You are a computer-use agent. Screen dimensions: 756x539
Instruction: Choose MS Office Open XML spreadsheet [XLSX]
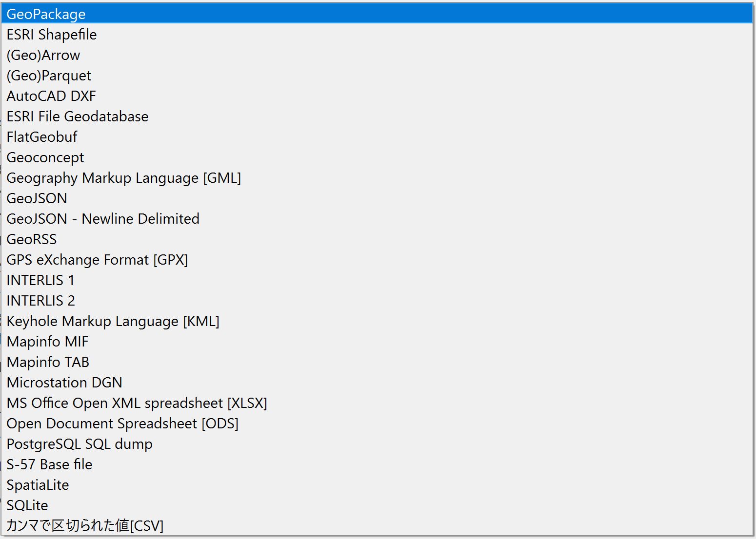click(x=377, y=403)
